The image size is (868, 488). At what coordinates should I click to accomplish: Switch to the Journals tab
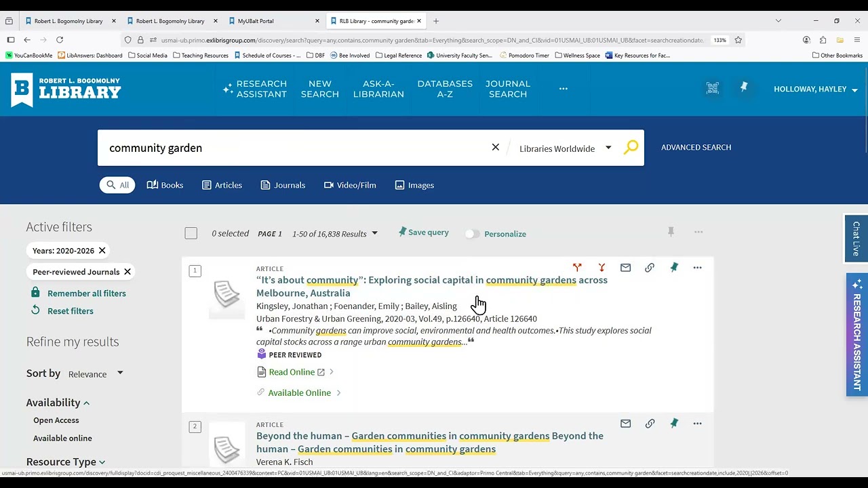(x=283, y=185)
